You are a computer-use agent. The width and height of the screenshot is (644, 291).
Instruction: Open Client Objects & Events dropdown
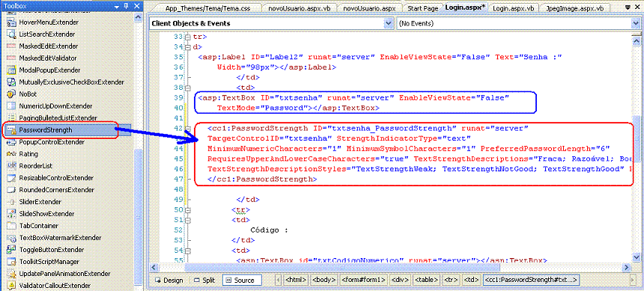389,23
